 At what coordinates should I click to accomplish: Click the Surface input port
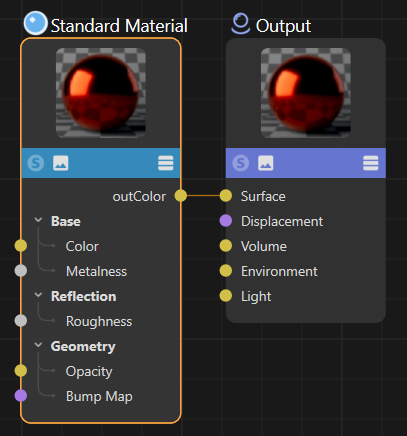coord(226,196)
